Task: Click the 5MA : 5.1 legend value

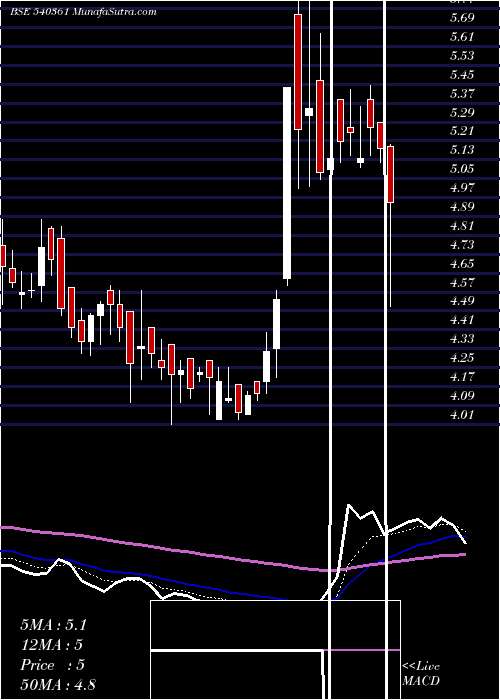Action: pyautogui.click(x=53, y=625)
